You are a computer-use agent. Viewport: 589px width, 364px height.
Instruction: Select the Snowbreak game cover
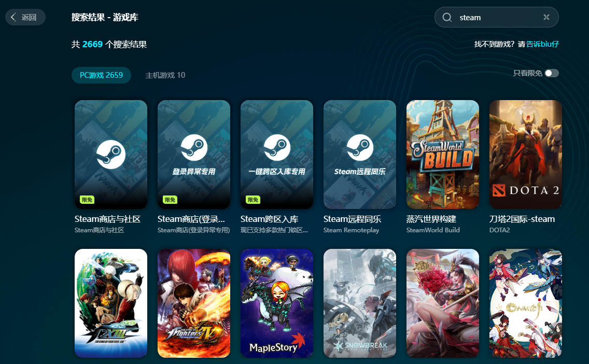pyautogui.click(x=360, y=303)
